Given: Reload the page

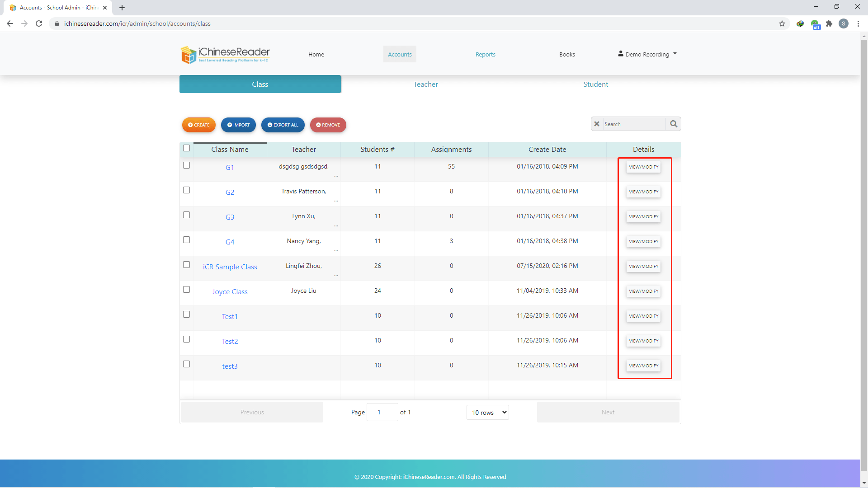Looking at the screenshot, I should [39, 23].
